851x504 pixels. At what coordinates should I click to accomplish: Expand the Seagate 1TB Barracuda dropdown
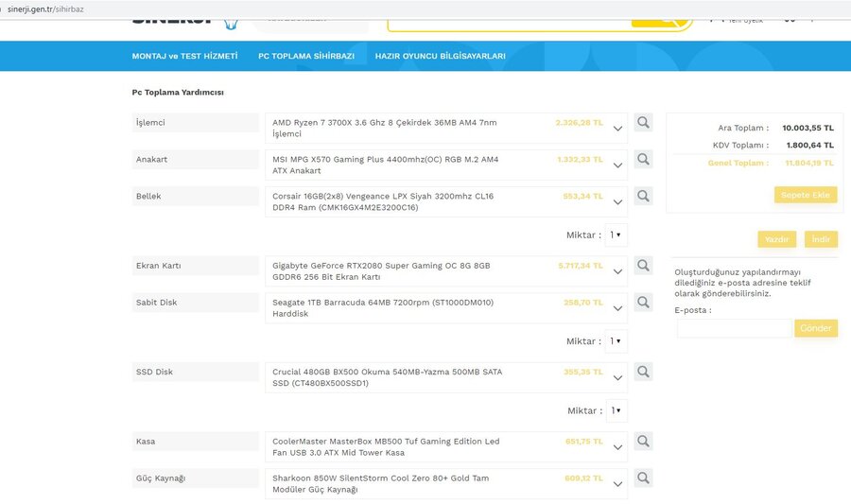click(x=617, y=308)
